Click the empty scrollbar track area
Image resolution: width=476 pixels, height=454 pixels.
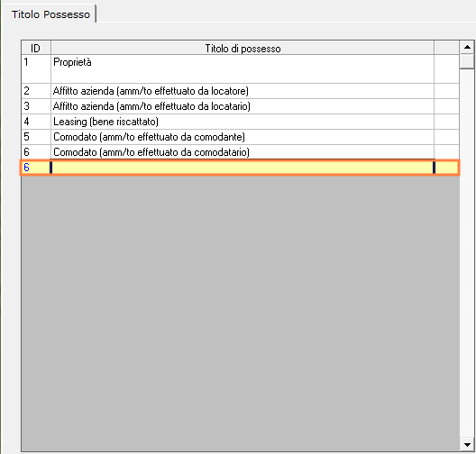467,253
